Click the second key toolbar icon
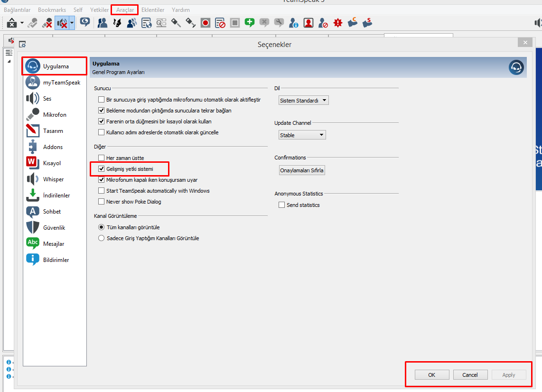The image size is (542, 392). 190,23
